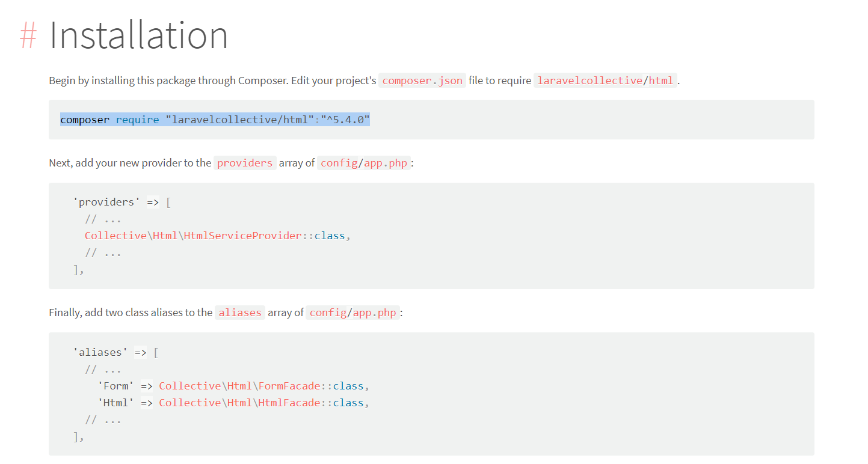Click config/app.php in the aliases sentence

coord(353,313)
